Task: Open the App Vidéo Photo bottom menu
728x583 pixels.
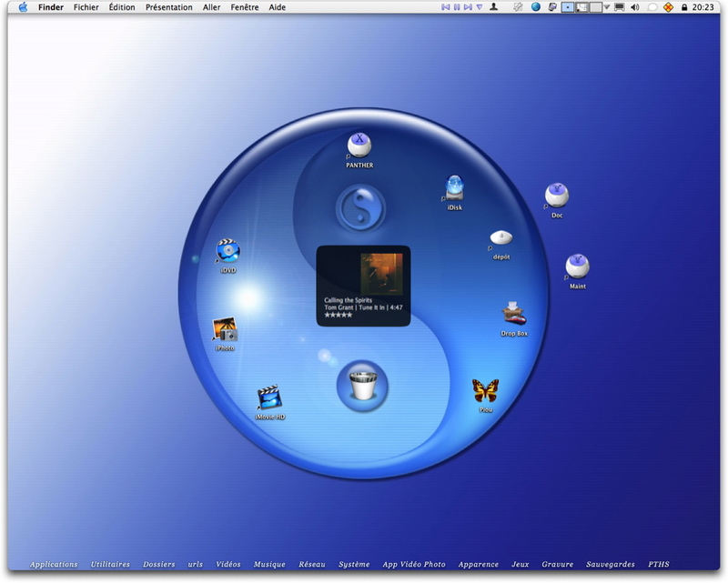Action: (414, 565)
